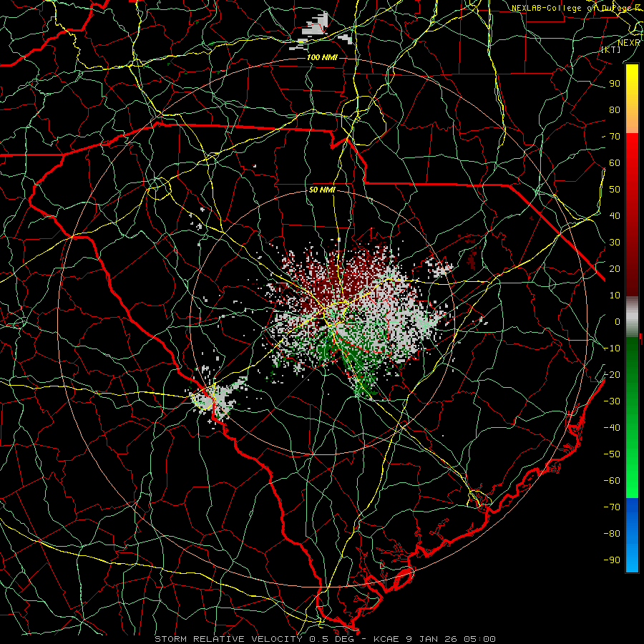The width and height of the screenshot is (644, 644).
Task: Click the positive 70 value on the velocity scale
Action: point(615,137)
